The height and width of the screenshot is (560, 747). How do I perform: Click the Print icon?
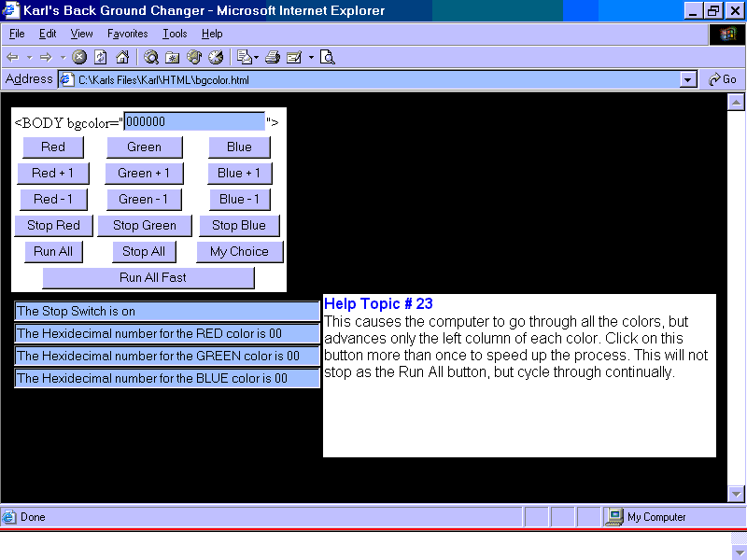point(272,57)
